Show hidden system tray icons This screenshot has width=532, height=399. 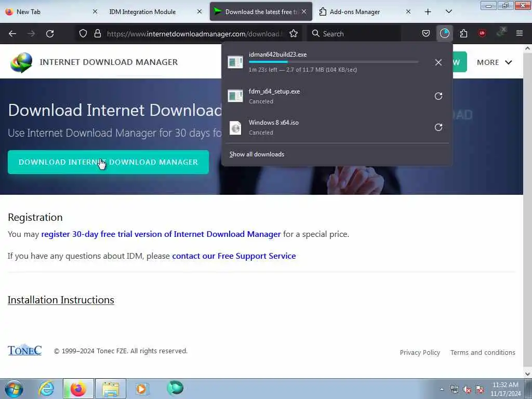pos(442,390)
